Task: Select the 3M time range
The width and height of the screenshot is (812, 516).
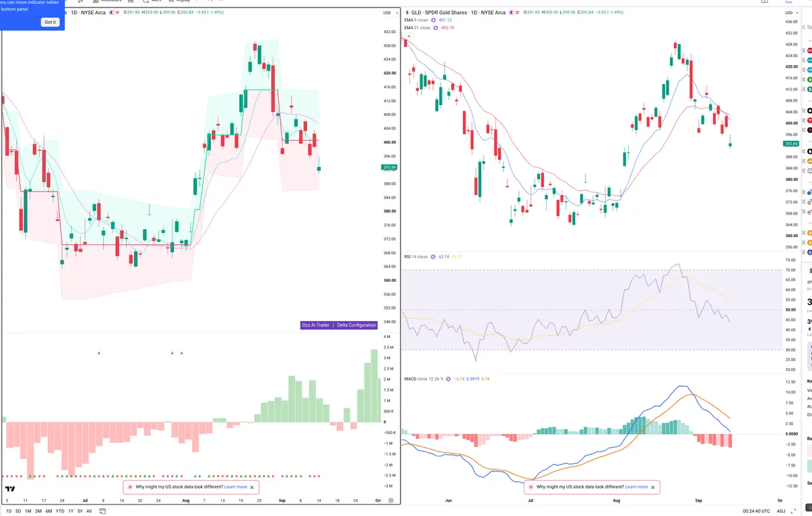Action: (x=39, y=511)
